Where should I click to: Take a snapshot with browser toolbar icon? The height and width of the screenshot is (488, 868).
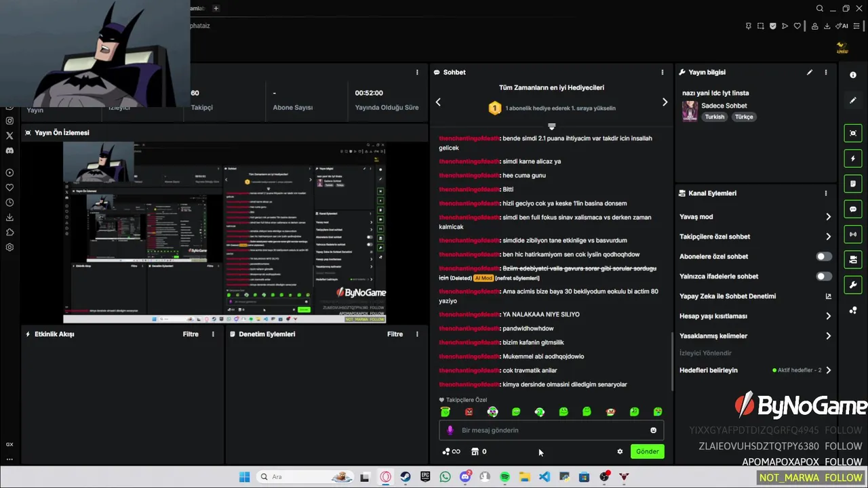[x=761, y=26]
